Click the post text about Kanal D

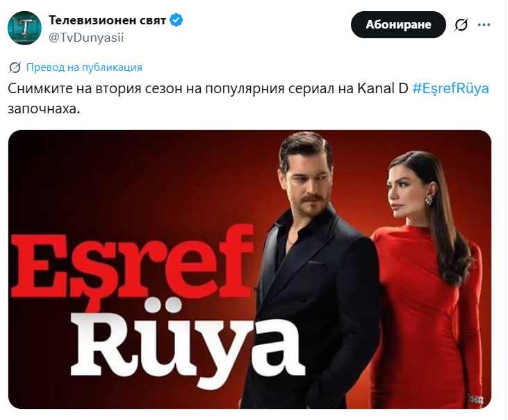point(248,98)
